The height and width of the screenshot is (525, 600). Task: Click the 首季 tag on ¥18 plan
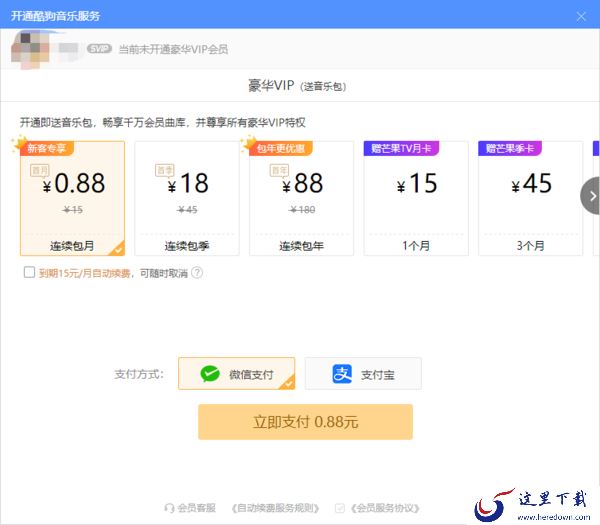tap(165, 170)
